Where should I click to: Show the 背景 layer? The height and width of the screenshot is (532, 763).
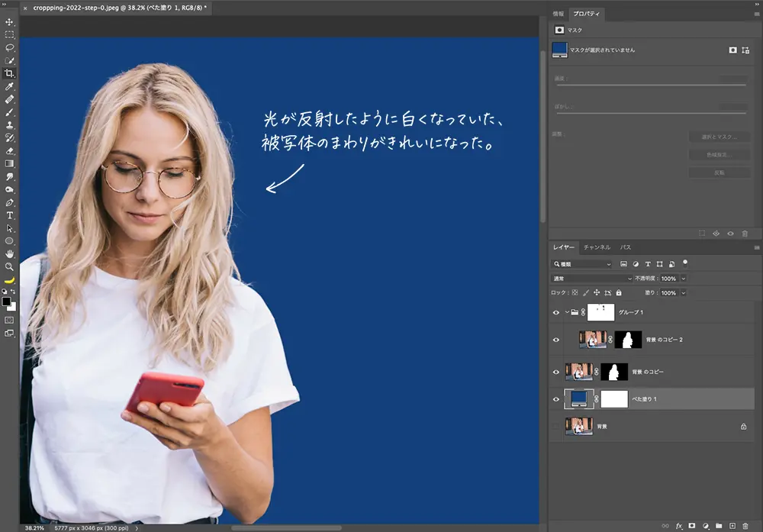tap(555, 426)
